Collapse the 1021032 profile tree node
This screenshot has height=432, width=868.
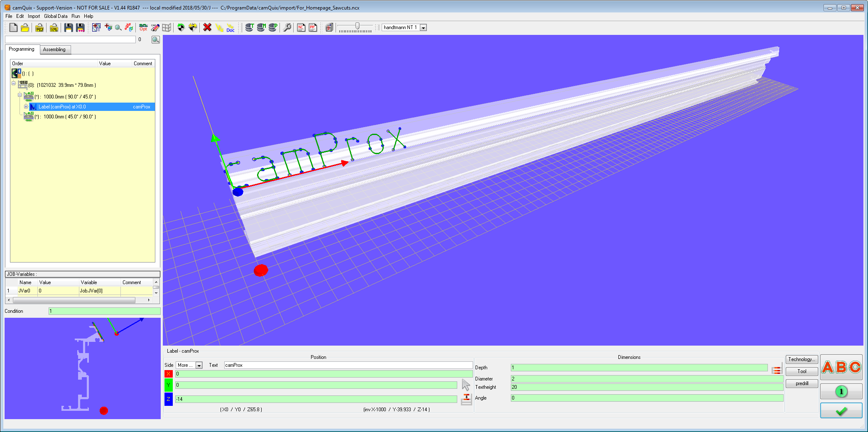[13, 83]
